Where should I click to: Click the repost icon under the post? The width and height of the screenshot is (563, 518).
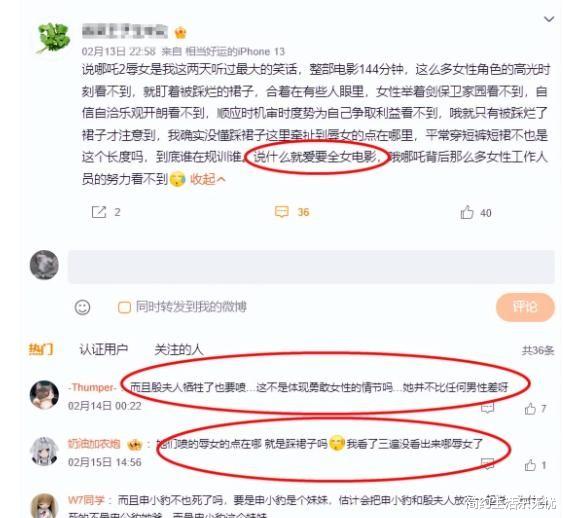[x=99, y=212]
